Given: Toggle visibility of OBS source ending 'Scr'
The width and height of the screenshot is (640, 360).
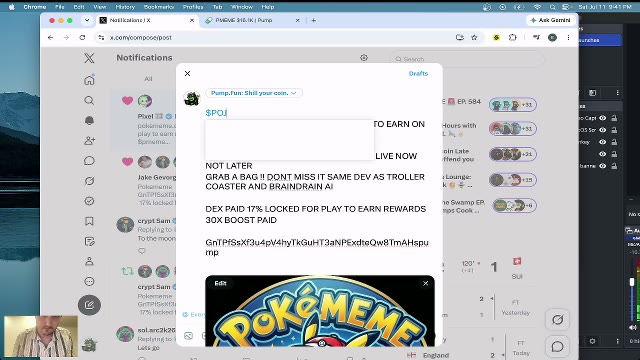Looking at the screenshot, I should (602, 130).
